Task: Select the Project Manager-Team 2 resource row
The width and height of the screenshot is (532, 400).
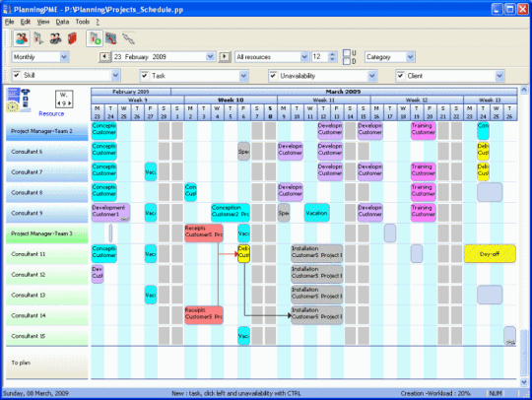Action: [x=47, y=131]
